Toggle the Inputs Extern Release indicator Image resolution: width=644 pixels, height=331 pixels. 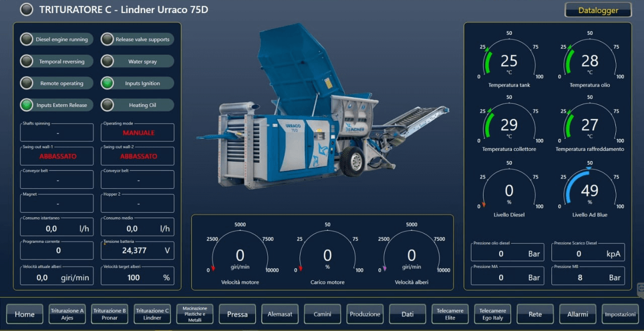56,105
